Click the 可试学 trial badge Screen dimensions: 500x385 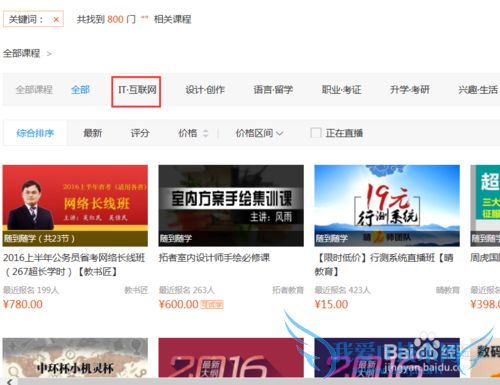(x=212, y=305)
